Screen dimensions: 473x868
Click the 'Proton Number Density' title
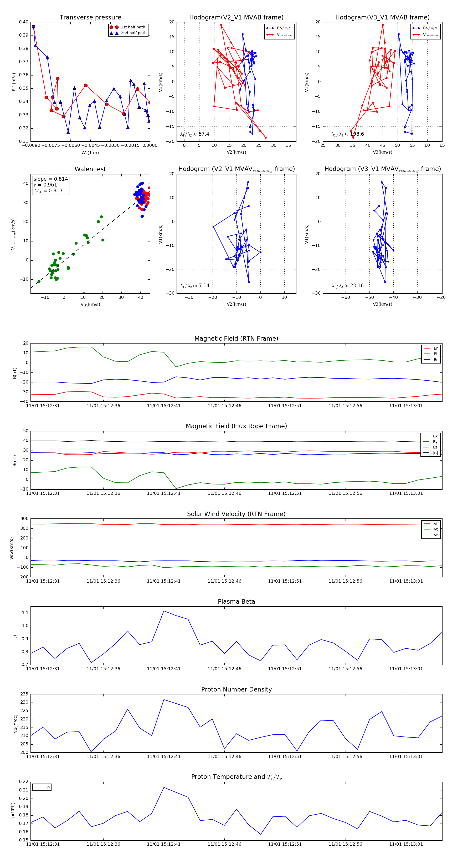point(236,689)
